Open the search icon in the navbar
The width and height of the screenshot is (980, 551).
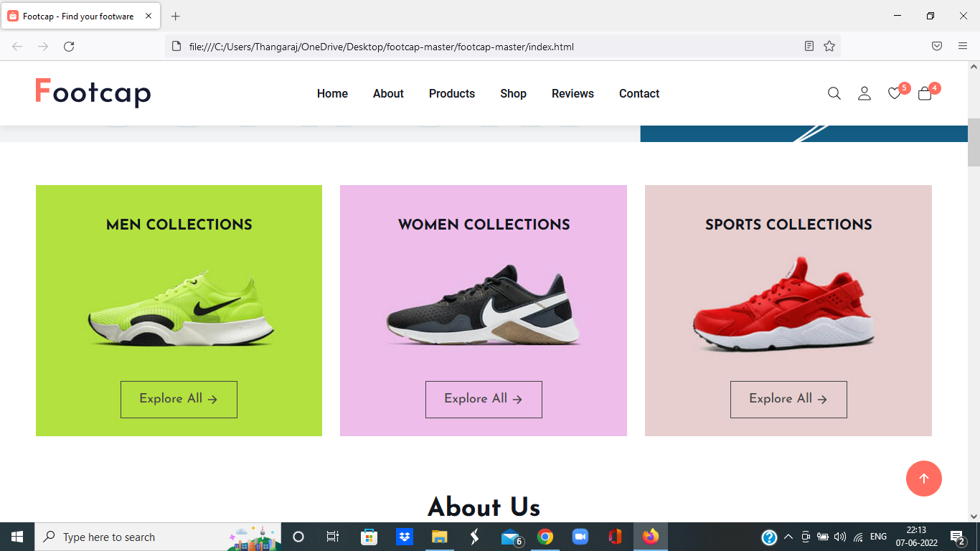click(x=834, y=93)
